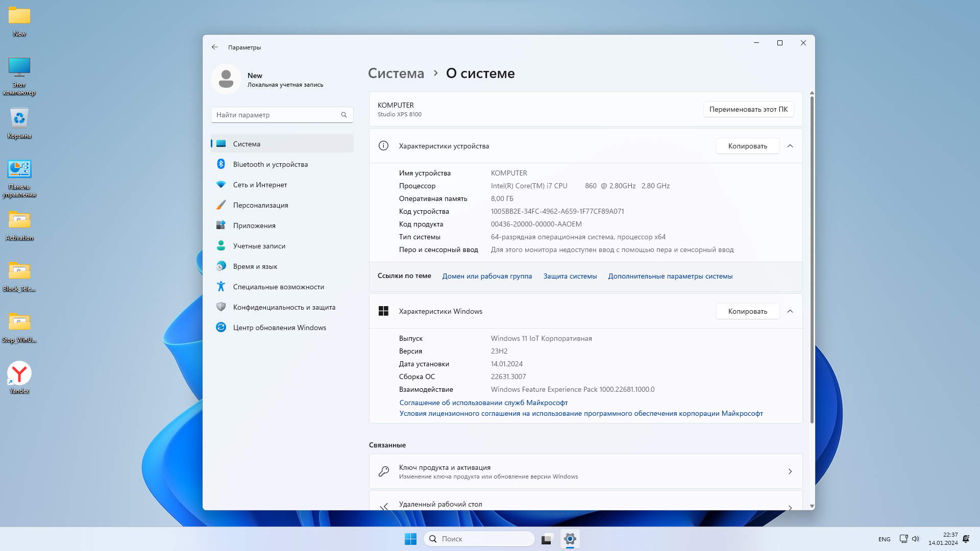The width and height of the screenshot is (980, 551).
Task: Open Bluetooth и устройства settings section
Action: tap(270, 164)
